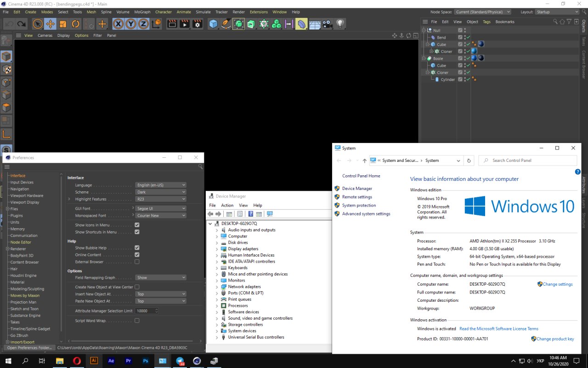Disable the Cylinder object's green checkmark

click(468, 79)
